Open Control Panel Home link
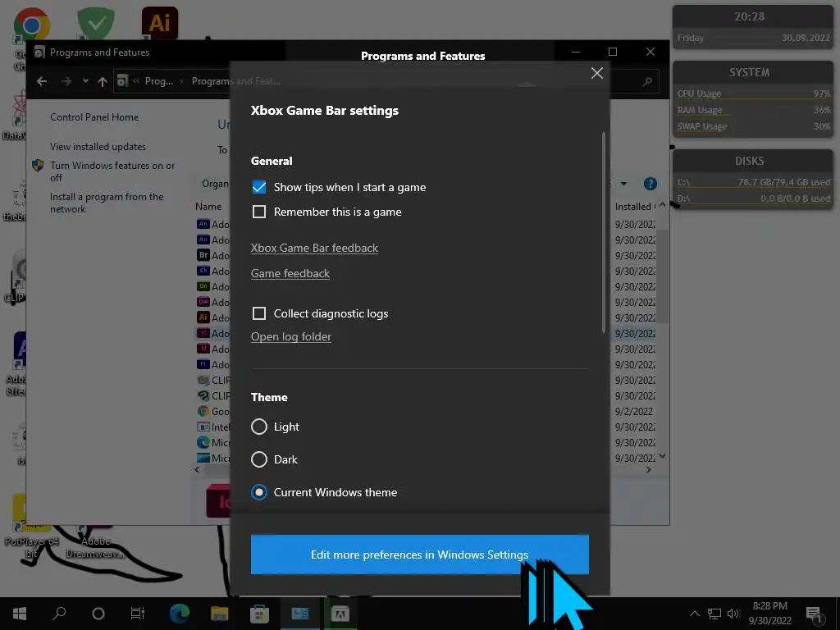 click(x=94, y=116)
